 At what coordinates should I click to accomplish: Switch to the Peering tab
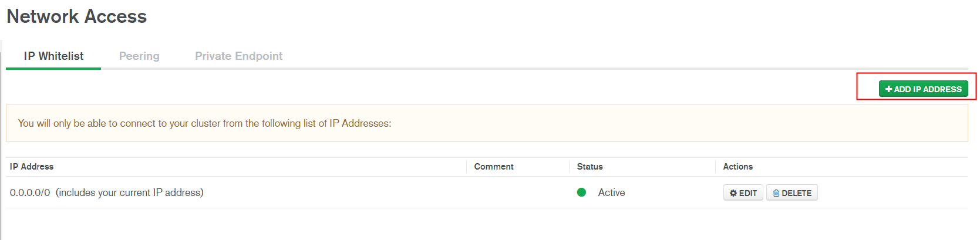point(139,56)
